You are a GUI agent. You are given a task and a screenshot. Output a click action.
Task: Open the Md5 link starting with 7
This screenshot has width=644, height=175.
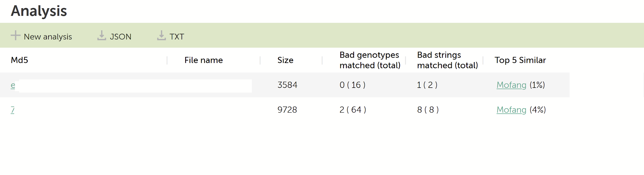[x=12, y=110]
